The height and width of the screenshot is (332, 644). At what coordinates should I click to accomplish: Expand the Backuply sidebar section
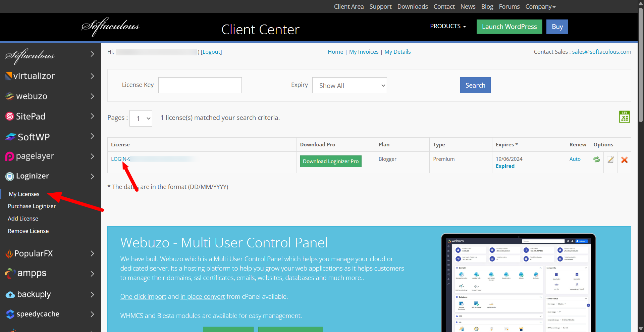93,295
